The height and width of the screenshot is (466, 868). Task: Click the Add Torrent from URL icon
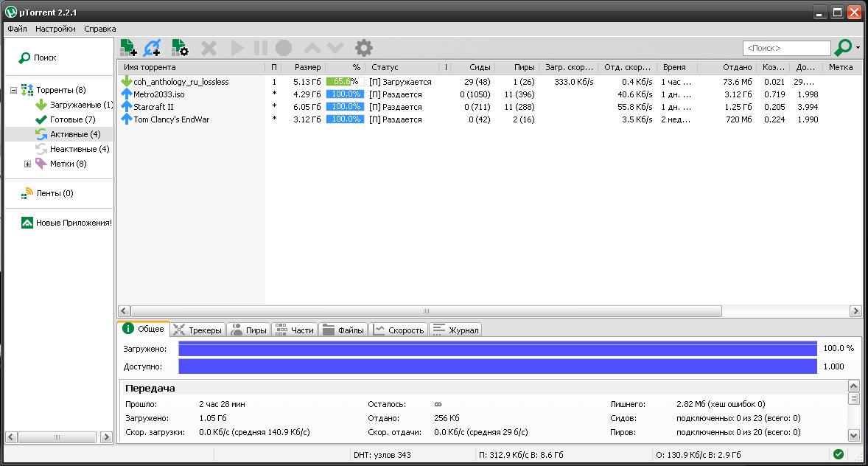(152, 48)
